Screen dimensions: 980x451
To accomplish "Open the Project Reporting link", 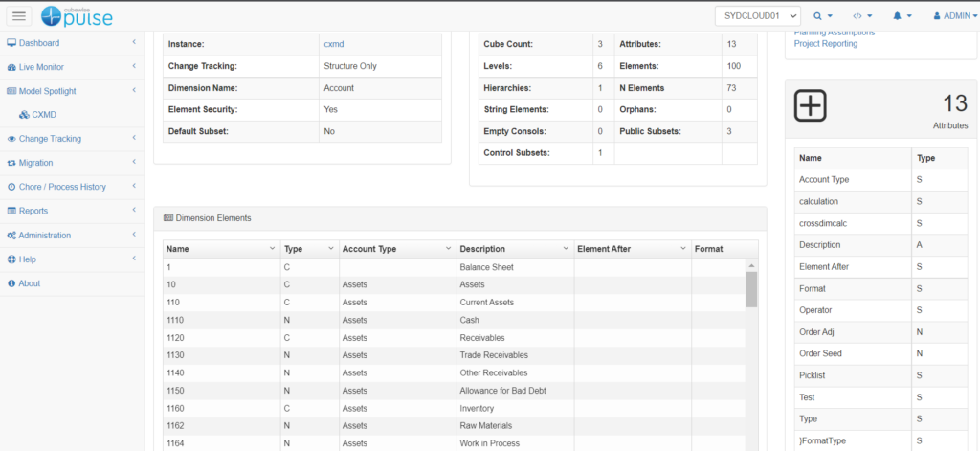I will point(826,44).
